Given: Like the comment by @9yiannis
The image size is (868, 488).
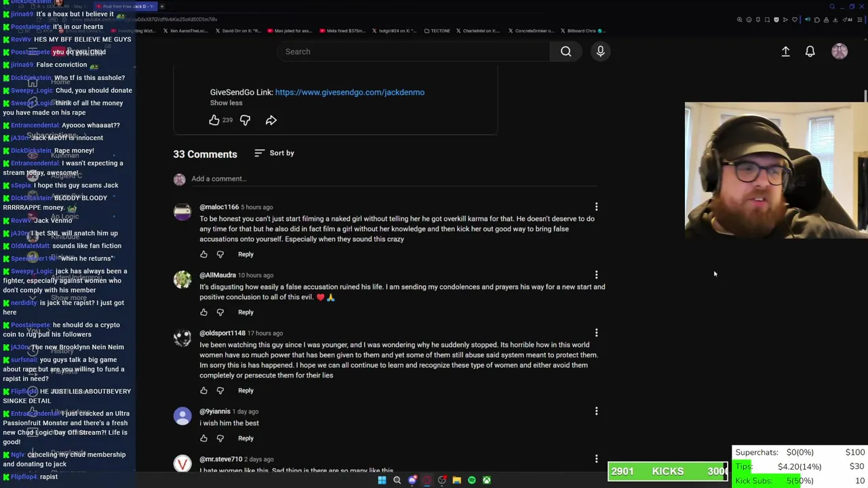Looking at the screenshot, I should click(x=203, y=438).
